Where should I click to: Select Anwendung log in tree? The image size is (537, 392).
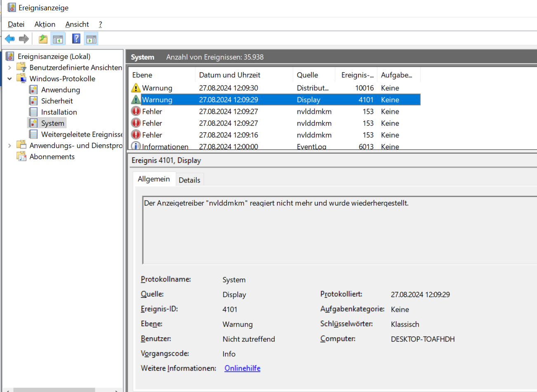pyautogui.click(x=61, y=90)
